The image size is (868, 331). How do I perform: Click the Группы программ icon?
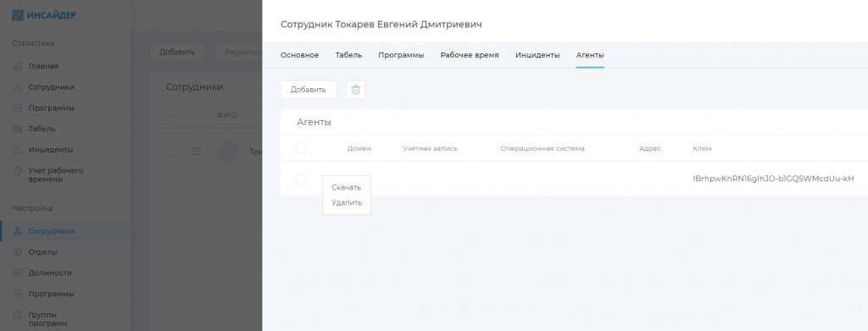coord(17,315)
